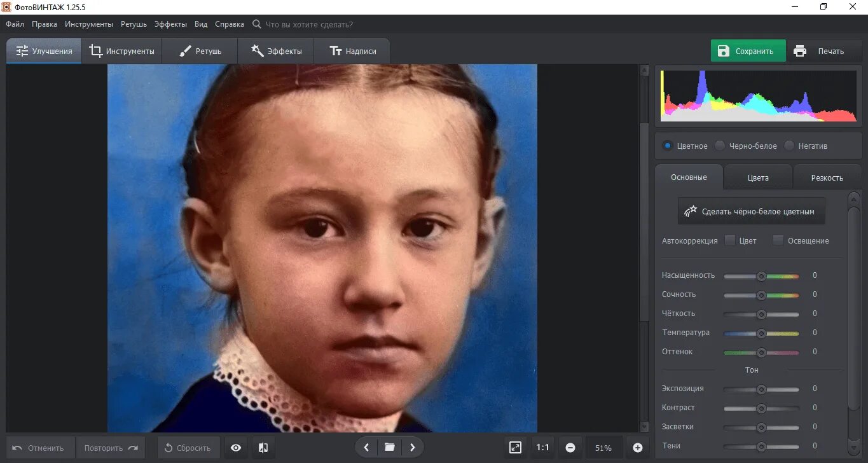Image resolution: width=868 pixels, height=463 pixels.
Task: Click the Засветки slider handle
Action: pyautogui.click(x=761, y=427)
